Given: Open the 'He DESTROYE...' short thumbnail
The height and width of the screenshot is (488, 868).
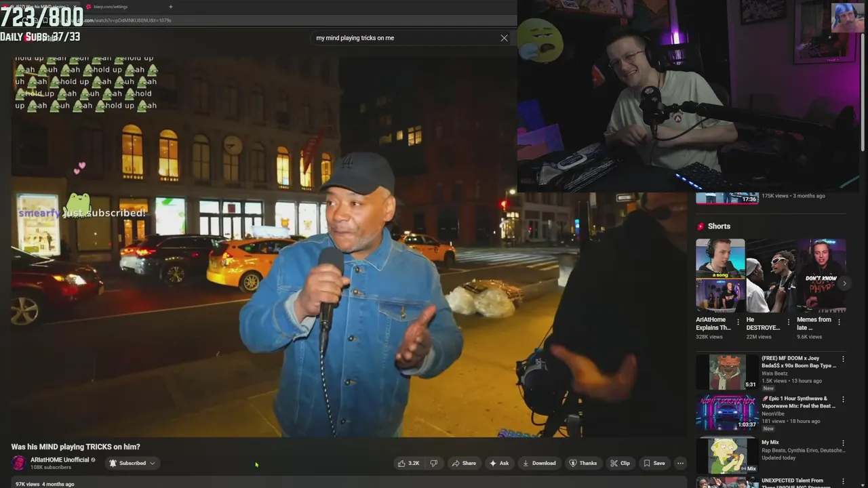Looking at the screenshot, I should tap(770, 275).
